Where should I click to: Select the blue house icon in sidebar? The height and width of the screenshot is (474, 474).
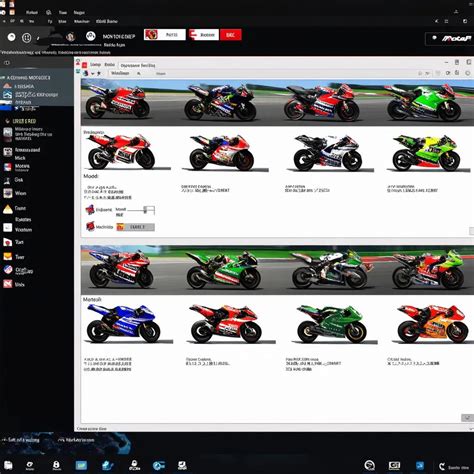coord(7,95)
